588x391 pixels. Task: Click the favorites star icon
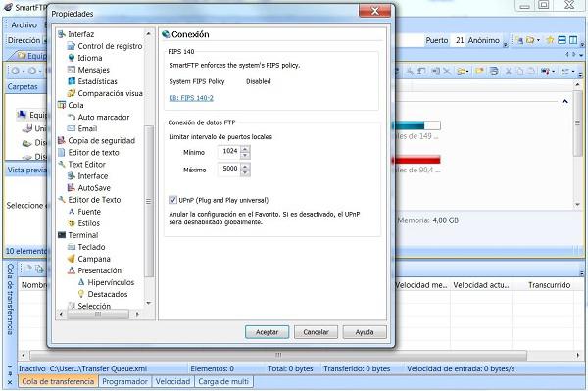550,40
